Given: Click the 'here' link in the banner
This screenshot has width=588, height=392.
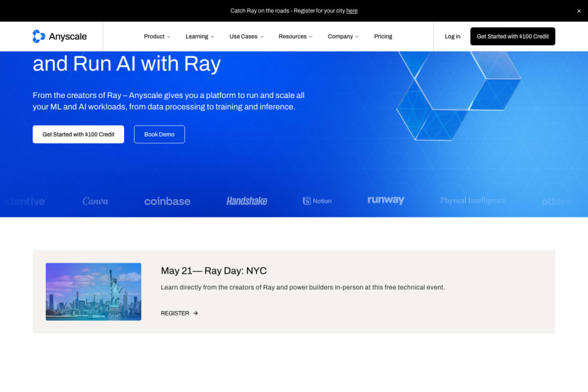Looking at the screenshot, I should pos(352,10).
